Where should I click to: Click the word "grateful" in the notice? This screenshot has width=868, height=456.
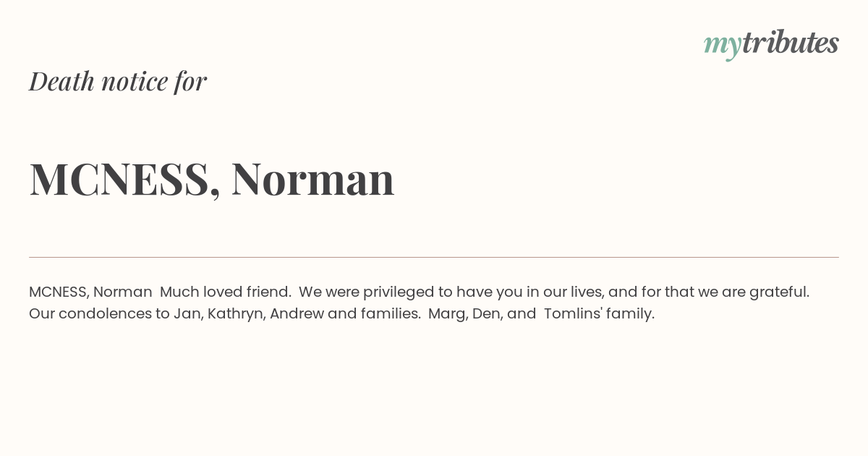[778, 292]
